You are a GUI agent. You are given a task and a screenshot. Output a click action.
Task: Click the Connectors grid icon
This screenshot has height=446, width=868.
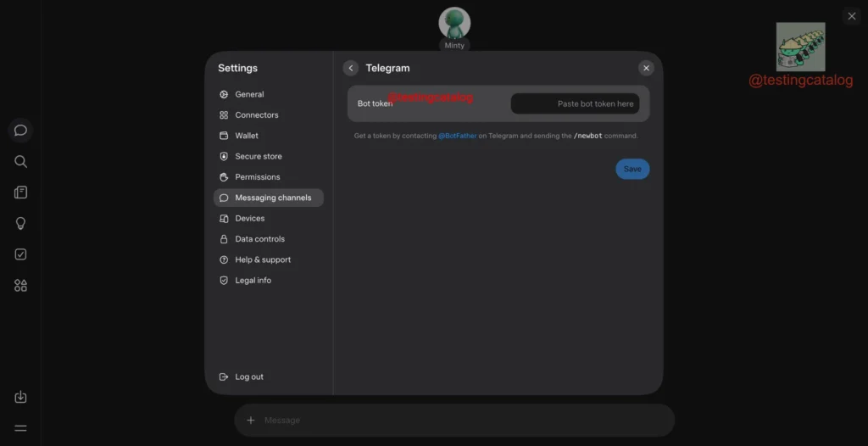(224, 115)
